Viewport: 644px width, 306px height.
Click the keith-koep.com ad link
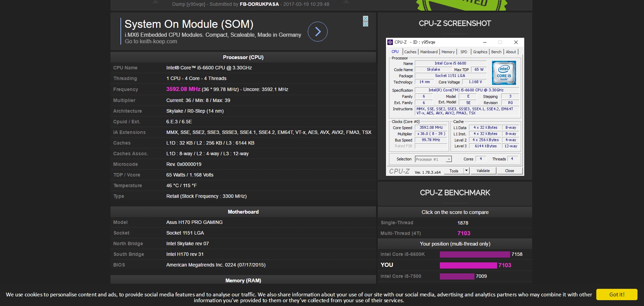[151, 41]
